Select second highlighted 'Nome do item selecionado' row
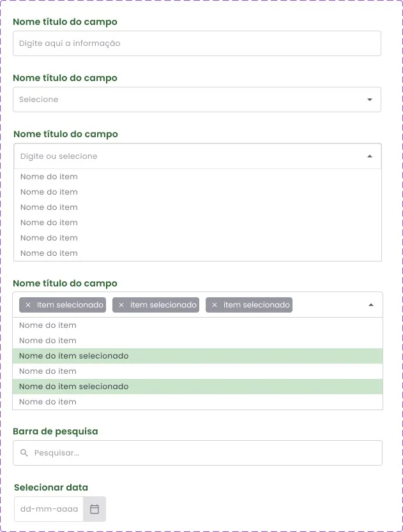This screenshot has height=532, width=403. pos(197,387)
